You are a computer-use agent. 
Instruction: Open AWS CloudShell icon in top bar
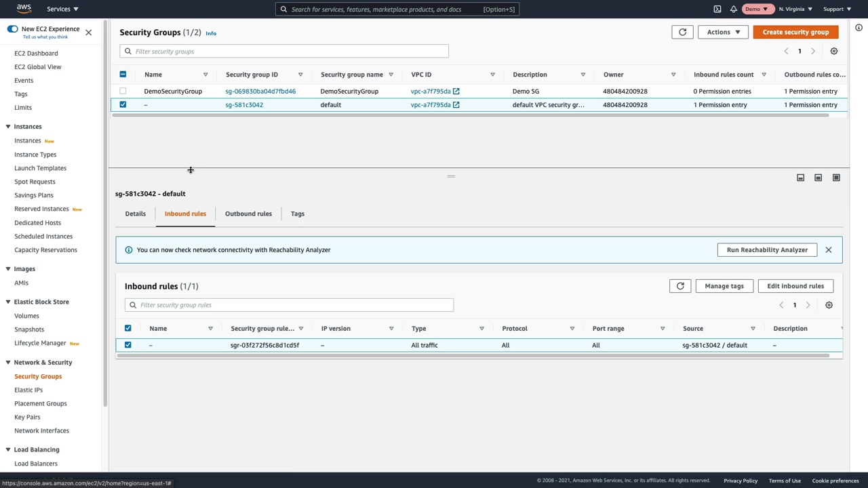coord(717,9)
